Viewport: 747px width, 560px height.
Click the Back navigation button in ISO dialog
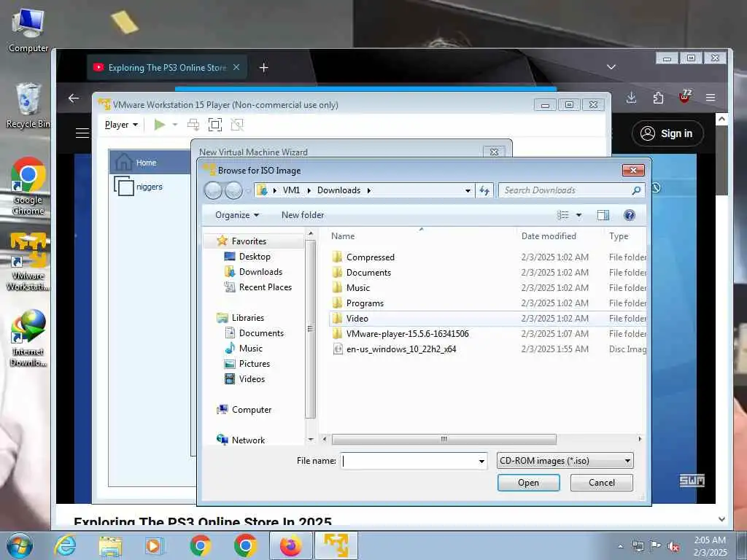point(213,190)
